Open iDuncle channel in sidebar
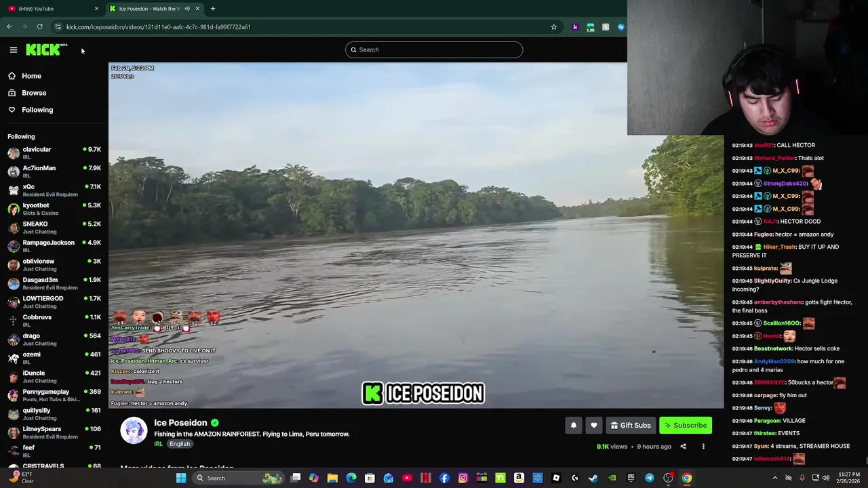 point(54,377)
